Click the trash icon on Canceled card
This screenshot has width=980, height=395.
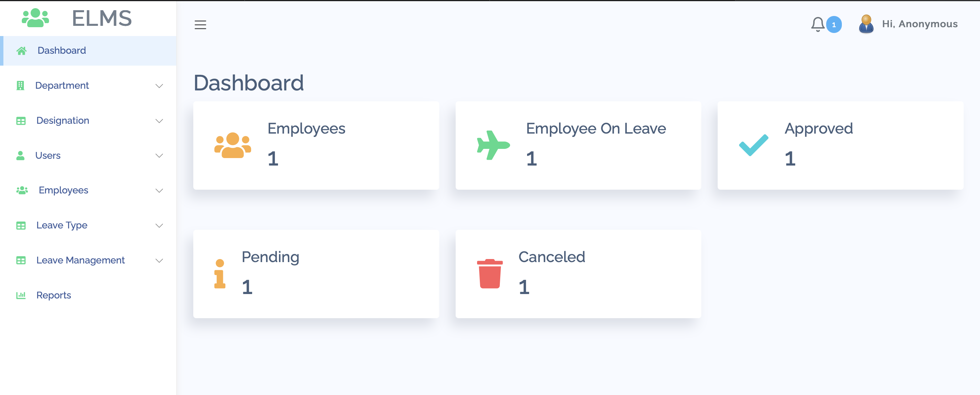pyautogui.click(x=490, y=273)
